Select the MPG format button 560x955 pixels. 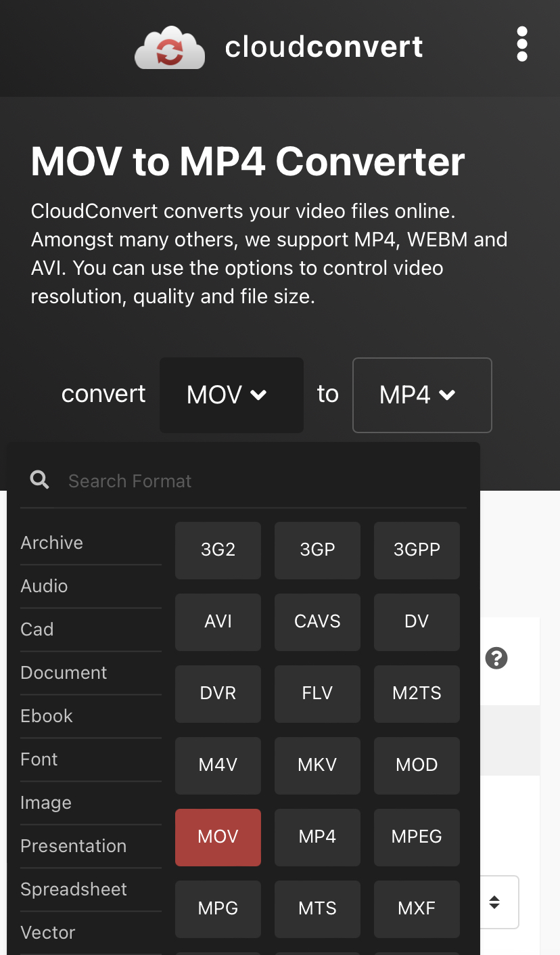tap(218, 909)
